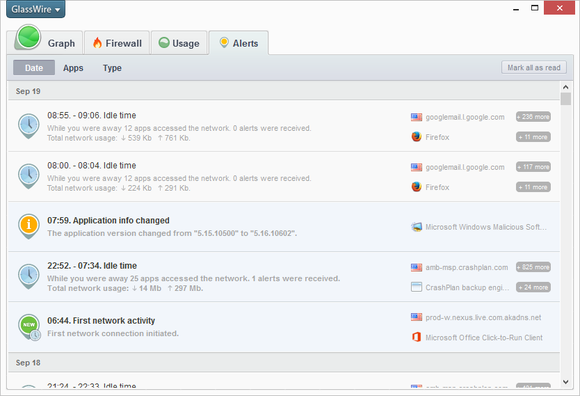Screen dimensions: 580x396
Task: Sort alerts by Date
Action: 34,68
